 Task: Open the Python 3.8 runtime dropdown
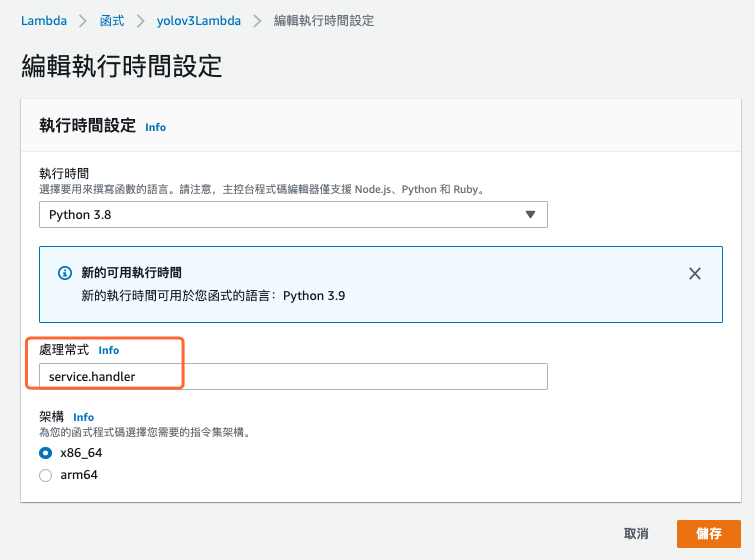point(293,215)
